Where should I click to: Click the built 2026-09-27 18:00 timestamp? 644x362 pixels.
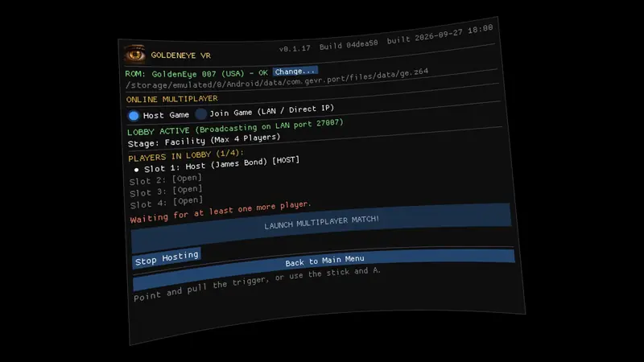click(x=440, y=35)
